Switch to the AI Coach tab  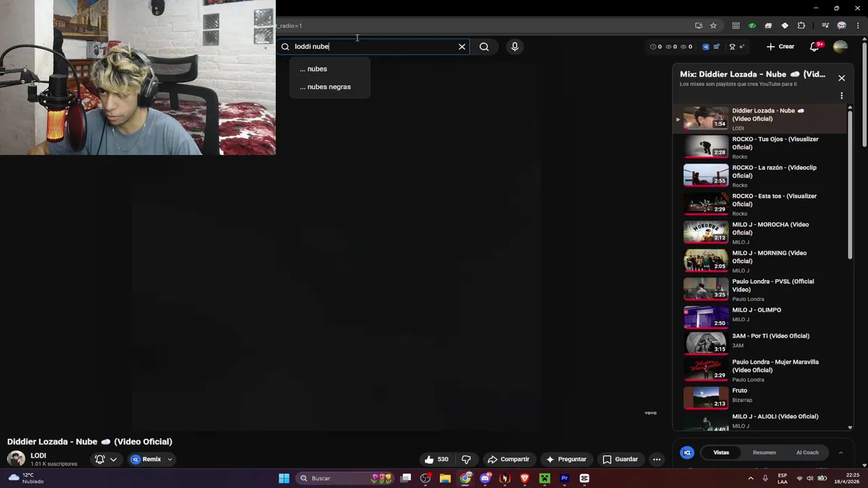click(x=807, y=453)
